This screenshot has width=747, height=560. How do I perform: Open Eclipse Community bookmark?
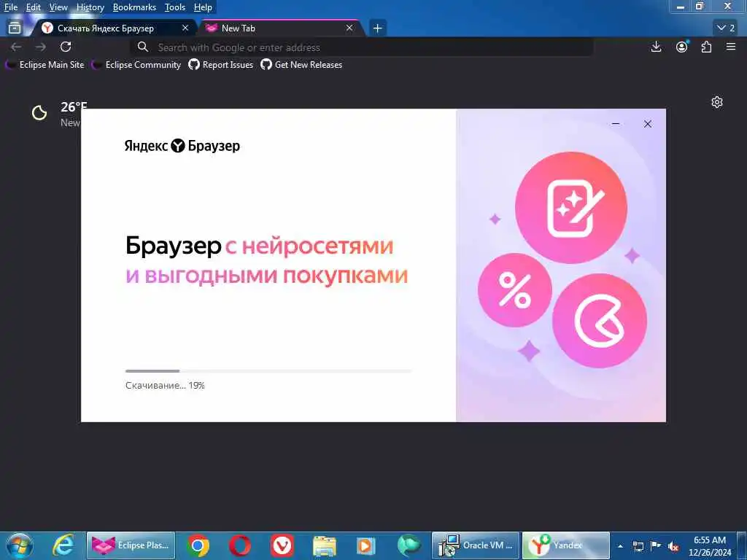click(136, 65)
